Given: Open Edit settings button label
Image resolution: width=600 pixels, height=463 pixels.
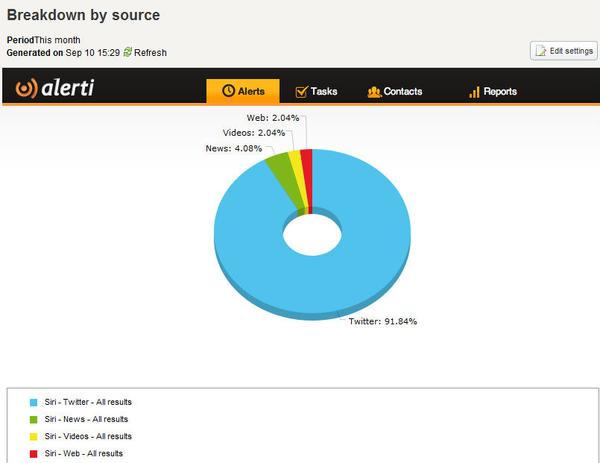Looking at the screenshot, I should point(571,51).
